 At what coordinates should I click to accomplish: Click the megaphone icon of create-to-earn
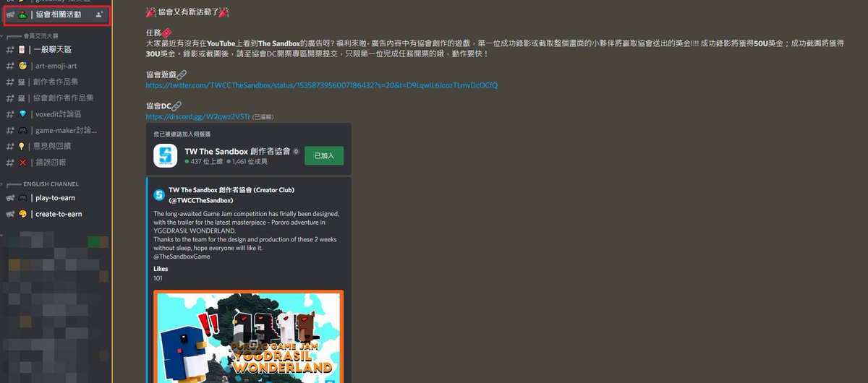tap(9, 214)
